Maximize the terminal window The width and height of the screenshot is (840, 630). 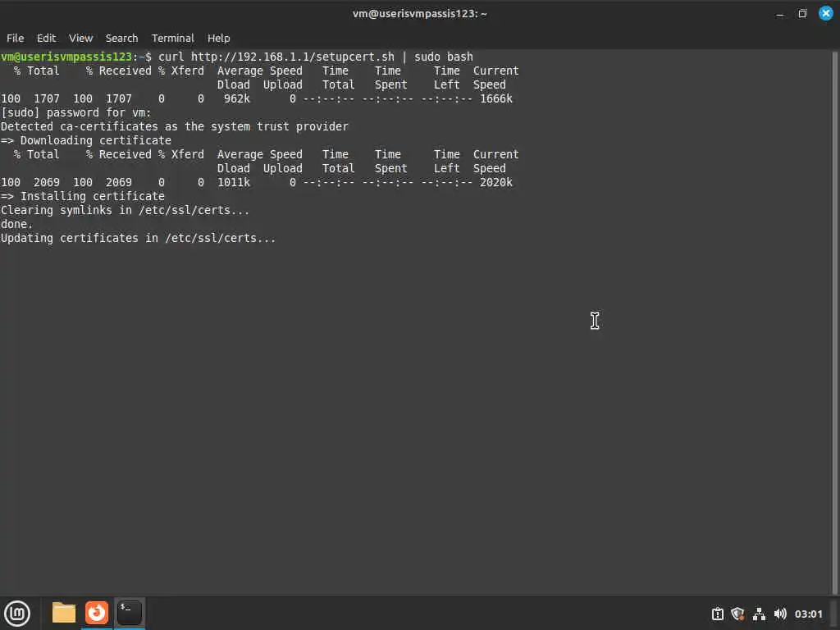click(x=802, y=13)
